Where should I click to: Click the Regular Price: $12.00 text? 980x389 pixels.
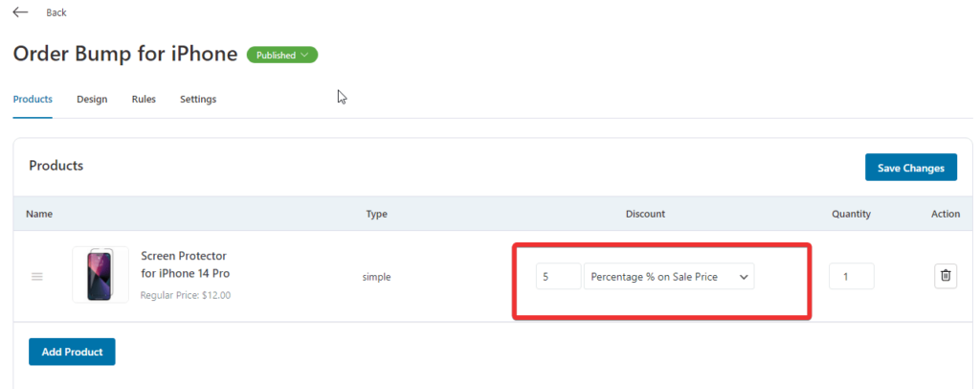pos(185,295)
